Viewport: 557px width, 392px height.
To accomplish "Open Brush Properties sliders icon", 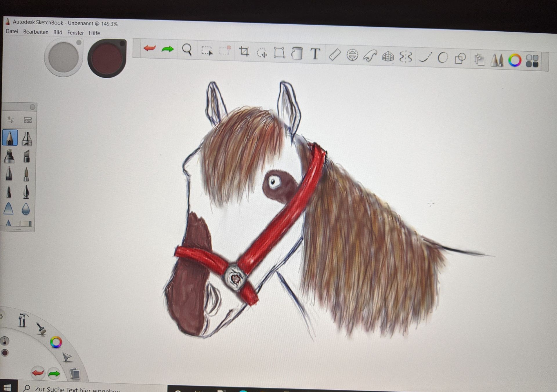I will click(10, 120).
